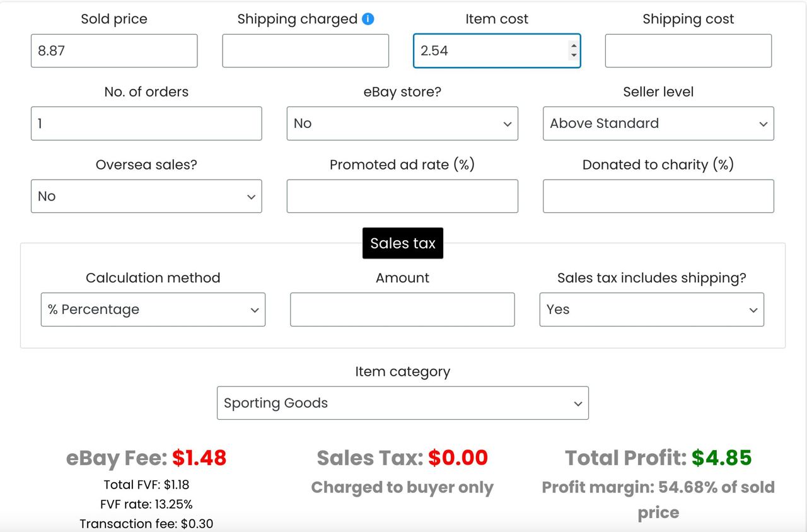Click the Sales tax Amount field
The width and height of the screenshot is (807, 532).
402,309
